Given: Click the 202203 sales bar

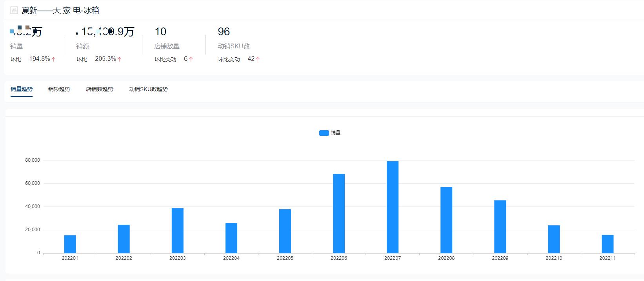Looking at the screenshot, I should click(x=177, y=230).
